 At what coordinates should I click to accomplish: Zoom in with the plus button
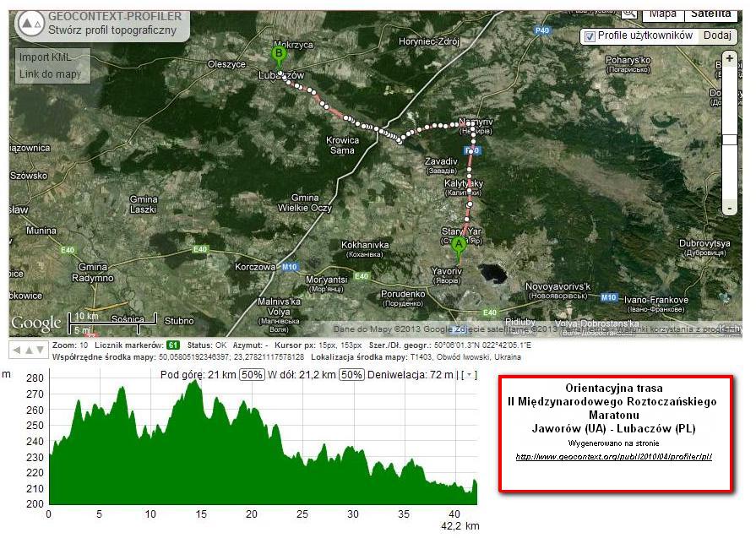tap(729, 60)
